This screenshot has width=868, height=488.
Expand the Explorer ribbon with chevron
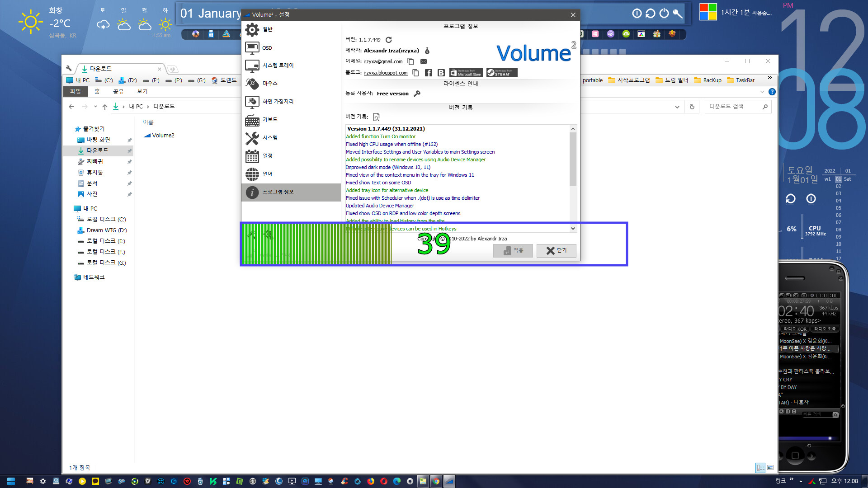coord(762,92)
